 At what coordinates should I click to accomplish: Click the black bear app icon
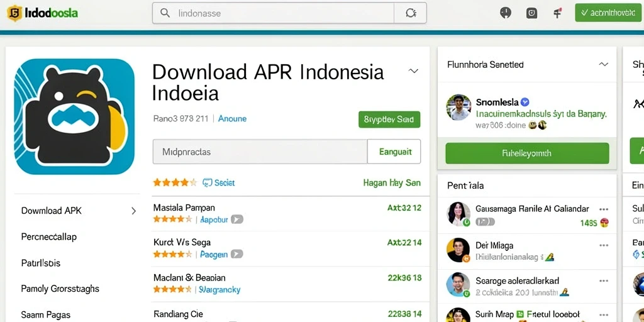pos(74,116)
